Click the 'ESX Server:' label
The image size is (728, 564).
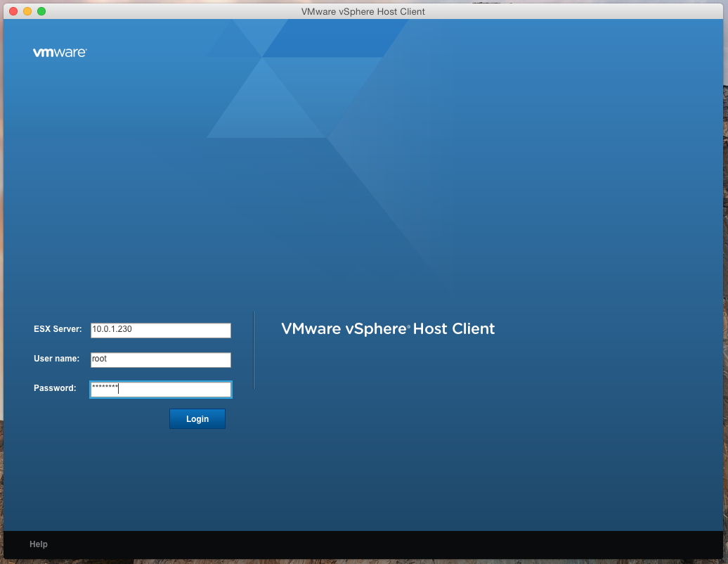(x=58, y=329)
